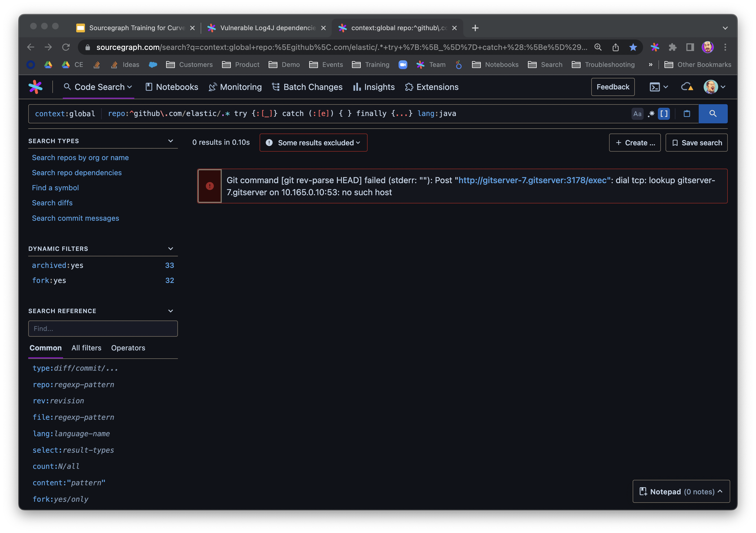Click browser forward arrow
The width and height of the screenshot is (756, 533).
coord(48,47)
